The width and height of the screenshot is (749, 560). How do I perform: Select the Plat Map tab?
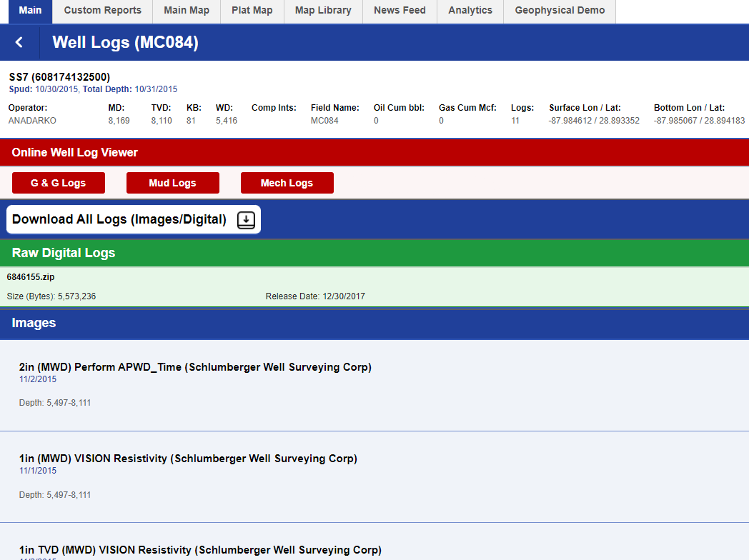coord(252,11)
